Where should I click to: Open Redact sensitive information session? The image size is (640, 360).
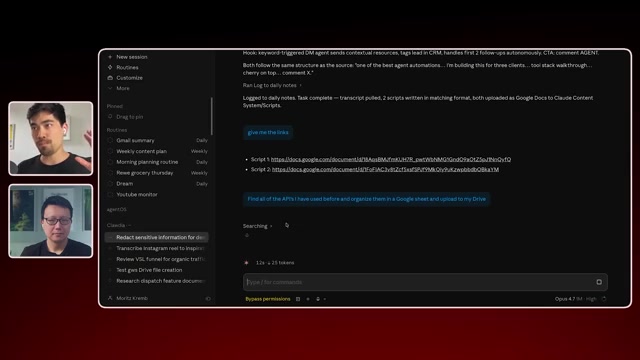[x=157, y=237]
